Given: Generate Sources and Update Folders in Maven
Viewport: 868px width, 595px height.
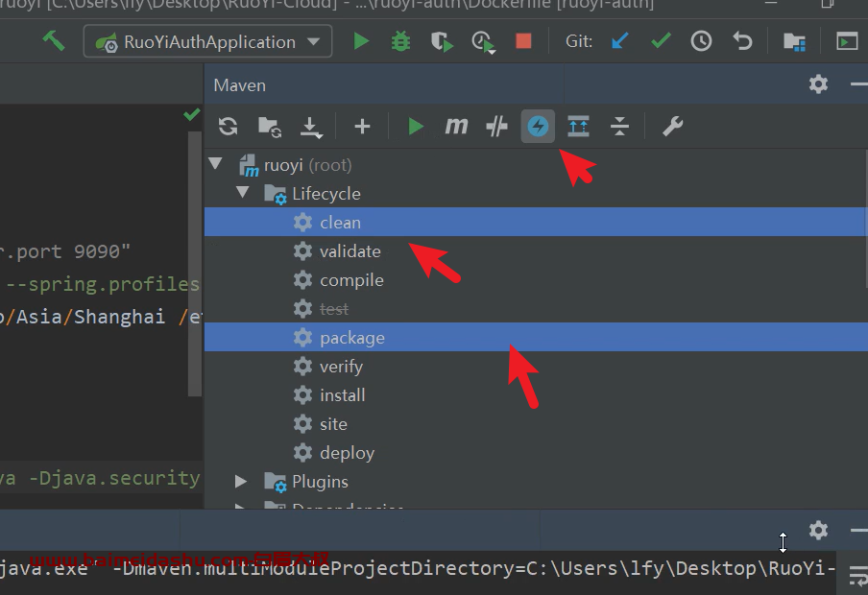Looking at the screenshot, I should coord(270,127).
